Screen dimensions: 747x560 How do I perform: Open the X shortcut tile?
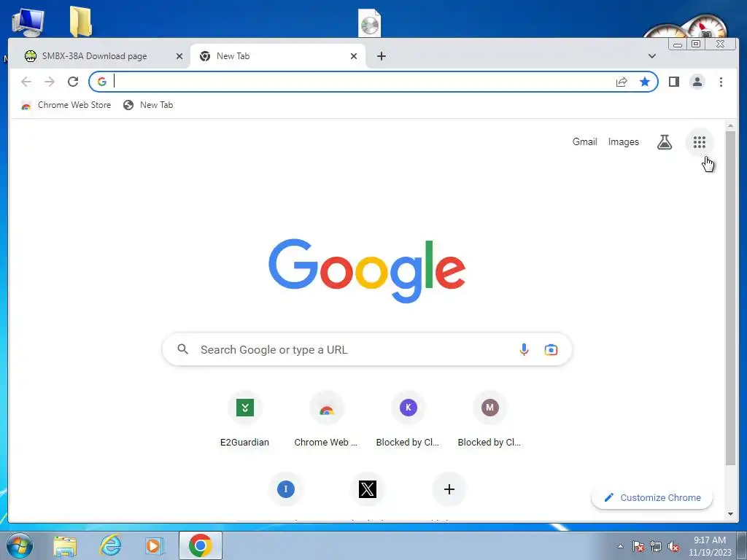[368, 489]
